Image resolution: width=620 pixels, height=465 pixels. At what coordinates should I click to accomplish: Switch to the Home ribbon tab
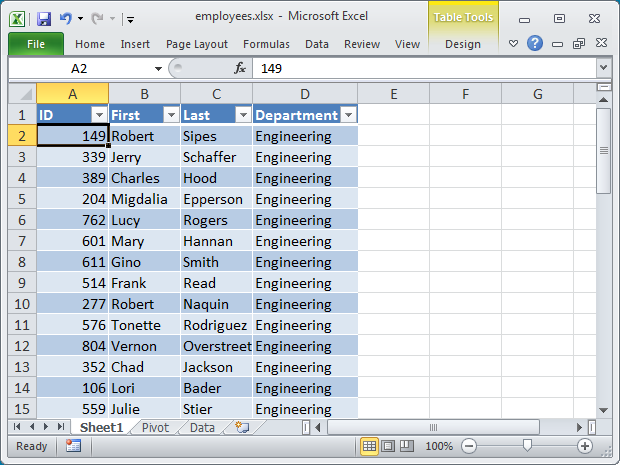pyautogui.click(x=90, y=44)
